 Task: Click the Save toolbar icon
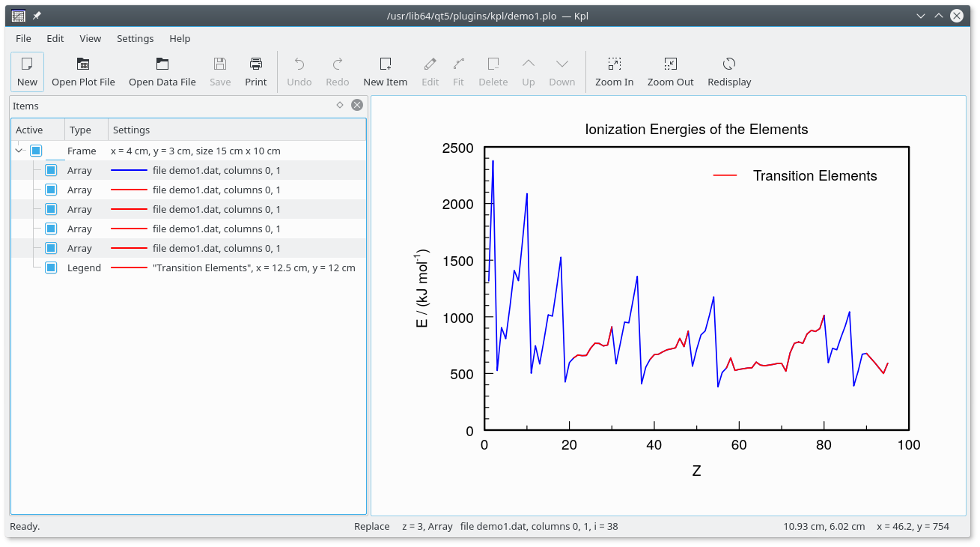[x=220, y=72]
